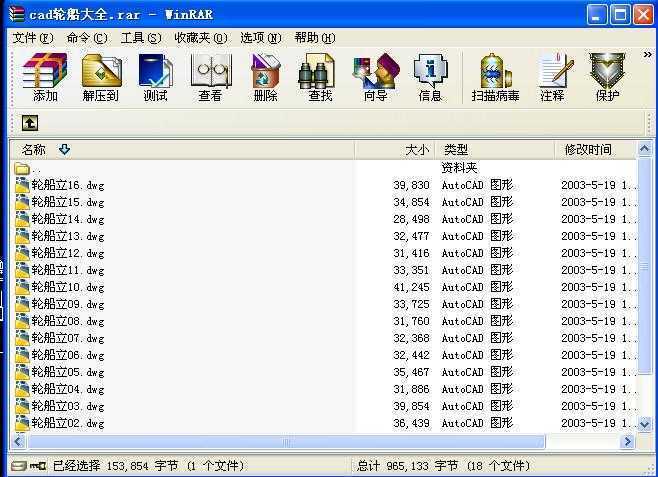The width and height of the screenshot is (658, 477).
Task: Click size value 41,245
Action: (411, 287)
